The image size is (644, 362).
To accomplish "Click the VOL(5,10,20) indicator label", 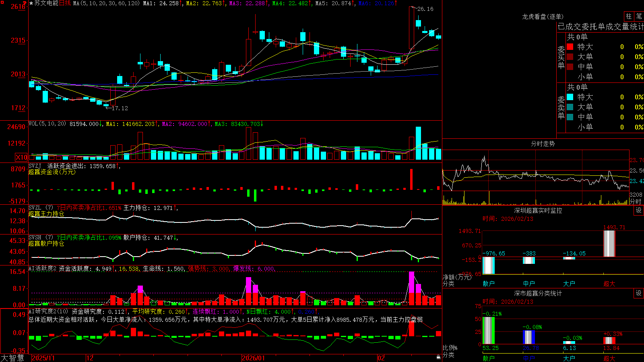I will coord(47,124).
